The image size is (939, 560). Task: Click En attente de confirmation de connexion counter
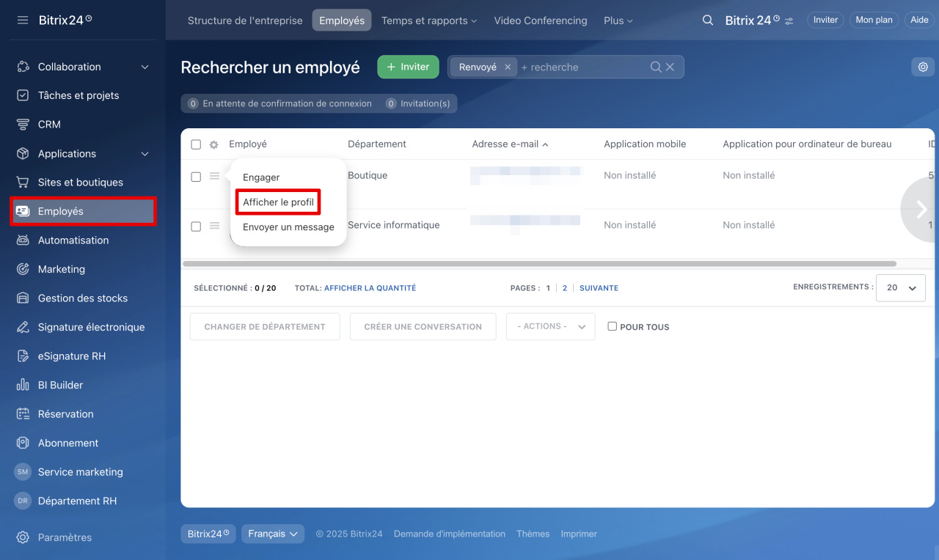279,103
